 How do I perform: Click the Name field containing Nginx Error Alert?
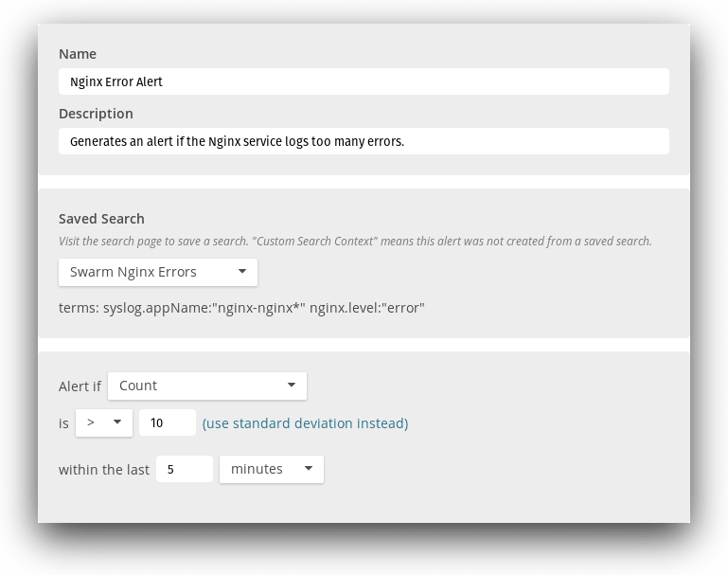click(364, 81)
